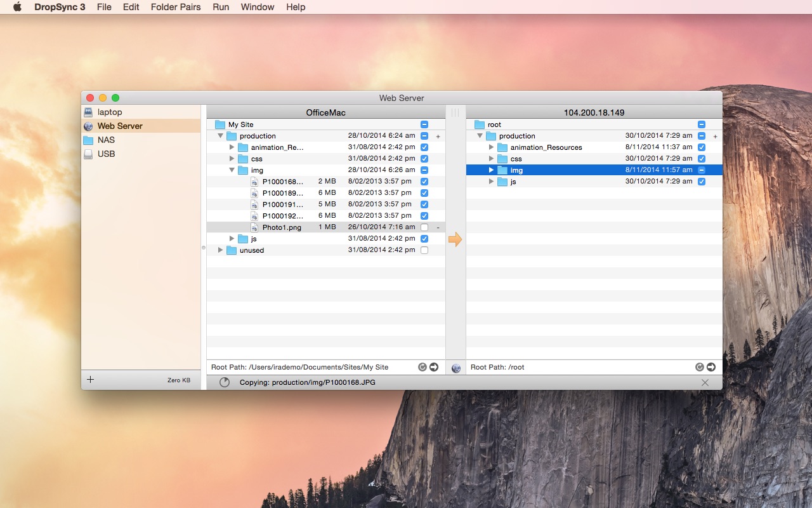
Task: Click the orange sync direction arrow
Action: 455,239
